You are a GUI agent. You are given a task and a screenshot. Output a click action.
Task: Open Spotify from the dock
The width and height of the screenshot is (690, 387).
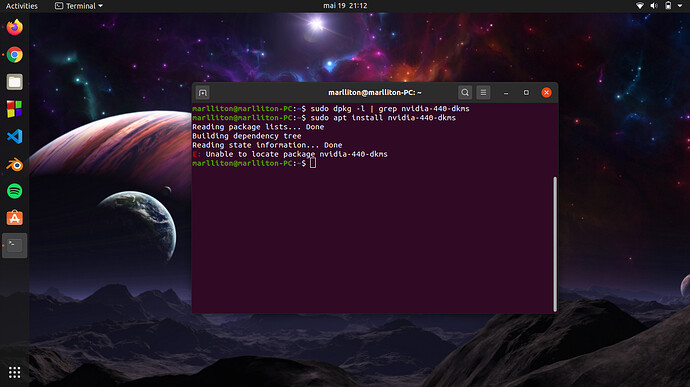[15, 191]
